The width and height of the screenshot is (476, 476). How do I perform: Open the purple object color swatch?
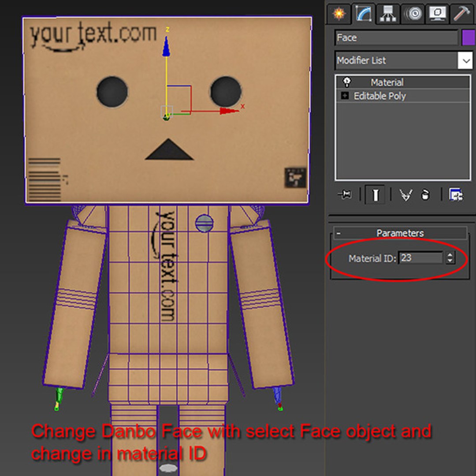469,37
